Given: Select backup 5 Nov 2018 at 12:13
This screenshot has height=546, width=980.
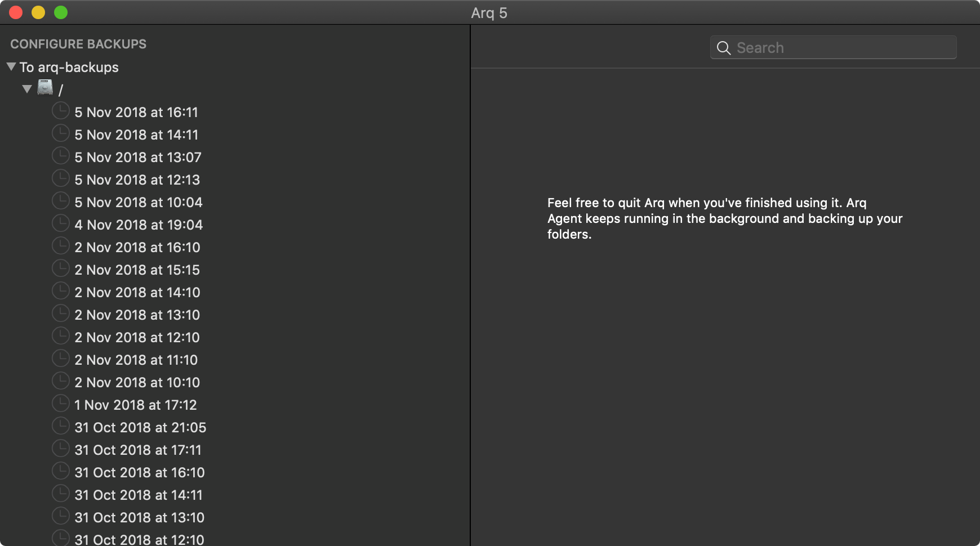Looking at the screenshot, I should 137,180.
